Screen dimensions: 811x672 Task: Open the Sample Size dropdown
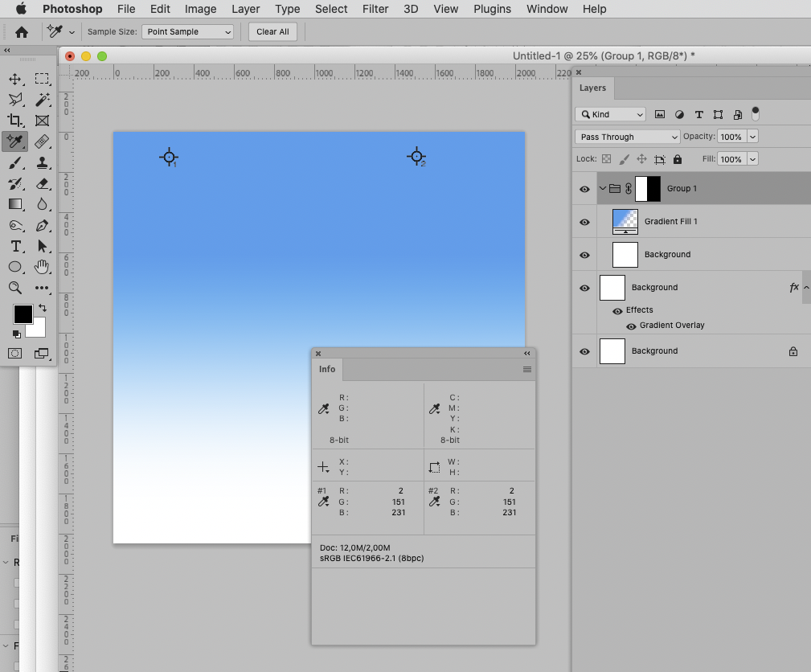187,31
